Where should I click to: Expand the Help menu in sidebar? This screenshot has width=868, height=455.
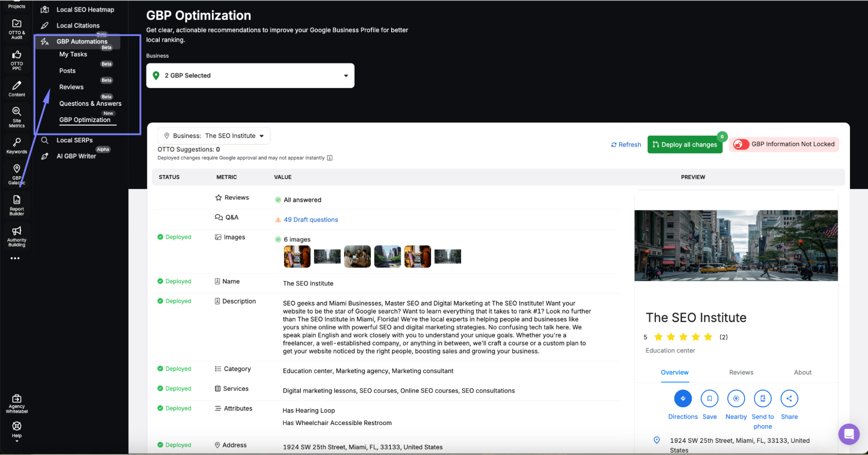pyautogui.click(x=17, y=430)
